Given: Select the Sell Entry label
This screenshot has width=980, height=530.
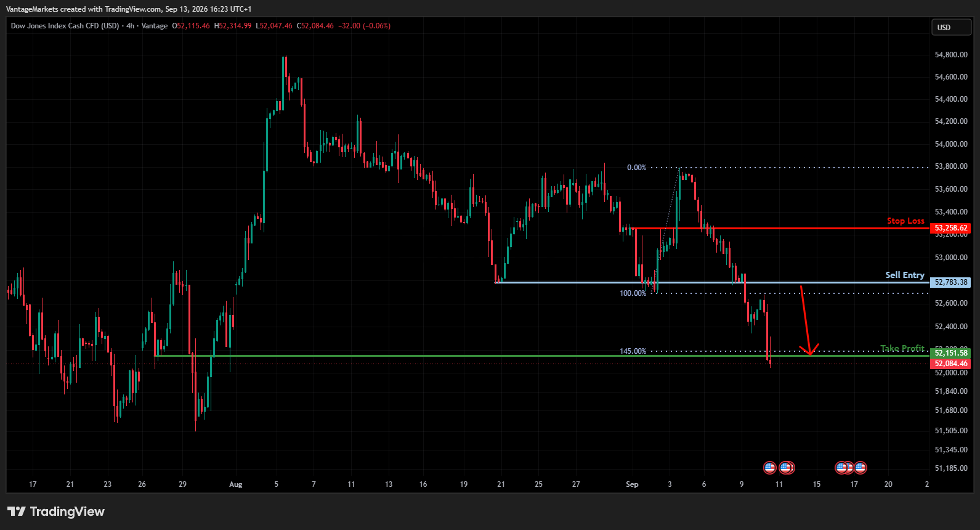Looking at the screenshot, I should (x=905, y=275).
